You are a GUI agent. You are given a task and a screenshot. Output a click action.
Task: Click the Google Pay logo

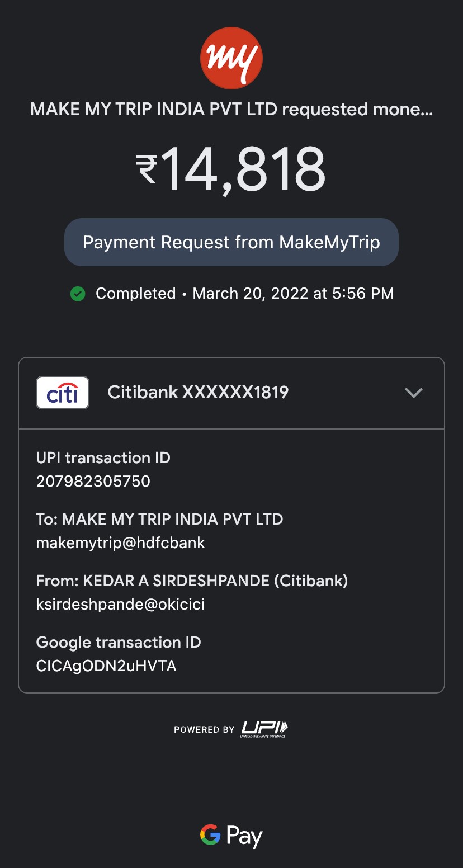[x=232, y=836]
